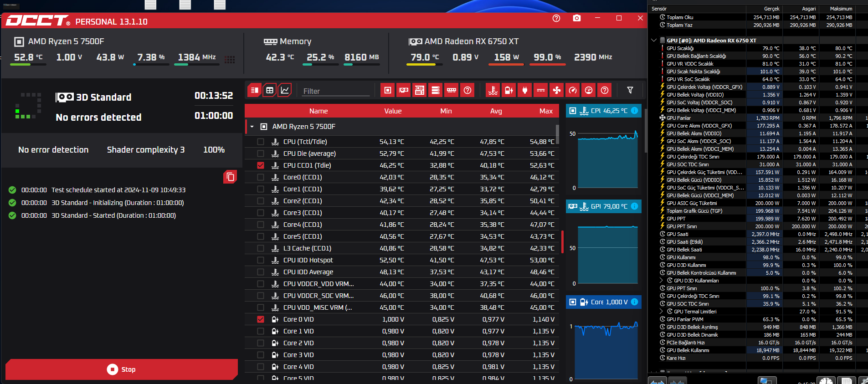Toggle the fan sensor filter icon
This screenshot has height=384, width=868.
click(x=557, y=90)
